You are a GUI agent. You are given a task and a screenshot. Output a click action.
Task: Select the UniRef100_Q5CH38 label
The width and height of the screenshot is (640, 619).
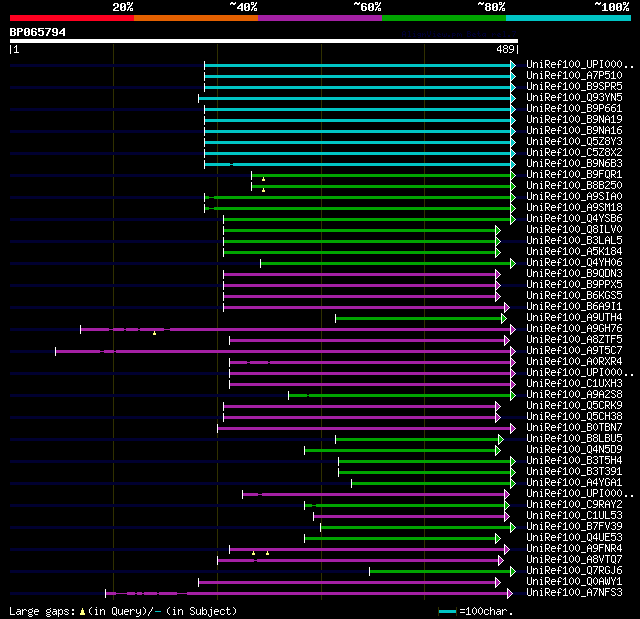[574, 417]
